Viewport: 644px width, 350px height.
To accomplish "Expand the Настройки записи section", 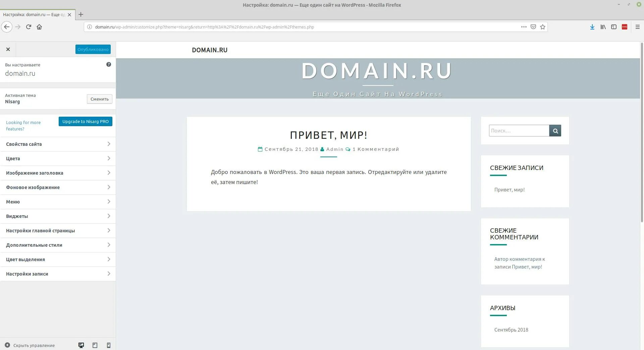I will tap(58, 274).
